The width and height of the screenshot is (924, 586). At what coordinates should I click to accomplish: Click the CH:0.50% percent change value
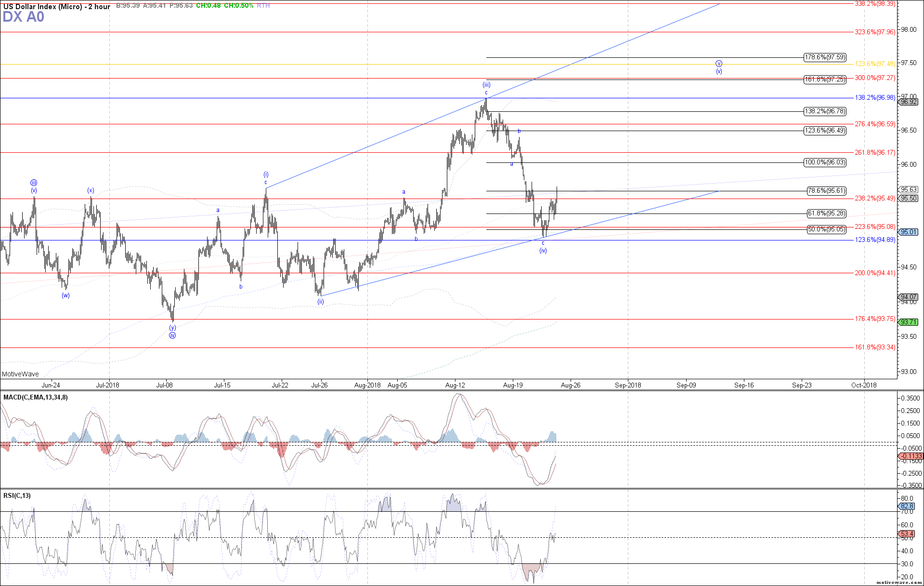point(238,6)
